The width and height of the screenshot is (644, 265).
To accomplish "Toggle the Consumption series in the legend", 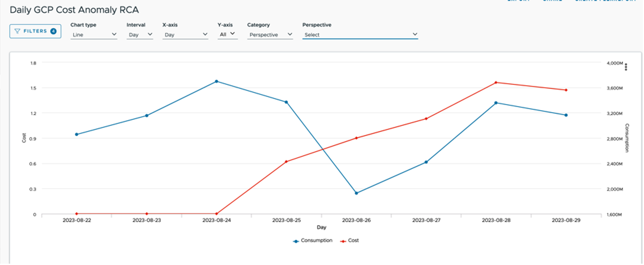I will point(312,240).
